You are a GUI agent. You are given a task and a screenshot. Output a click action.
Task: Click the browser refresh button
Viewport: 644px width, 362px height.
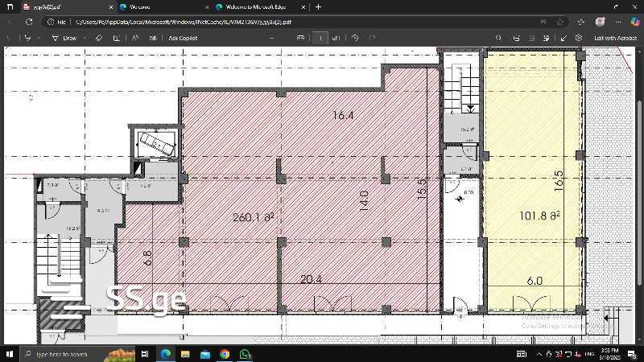pyautogui.click(x=29, y=22)
